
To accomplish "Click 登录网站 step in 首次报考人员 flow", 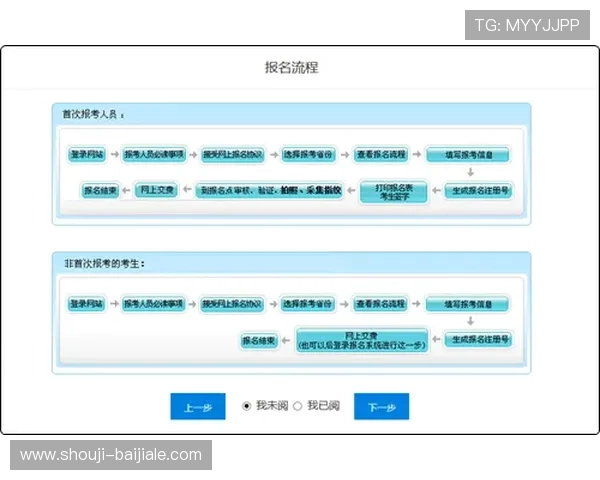I will coord(87,154).
